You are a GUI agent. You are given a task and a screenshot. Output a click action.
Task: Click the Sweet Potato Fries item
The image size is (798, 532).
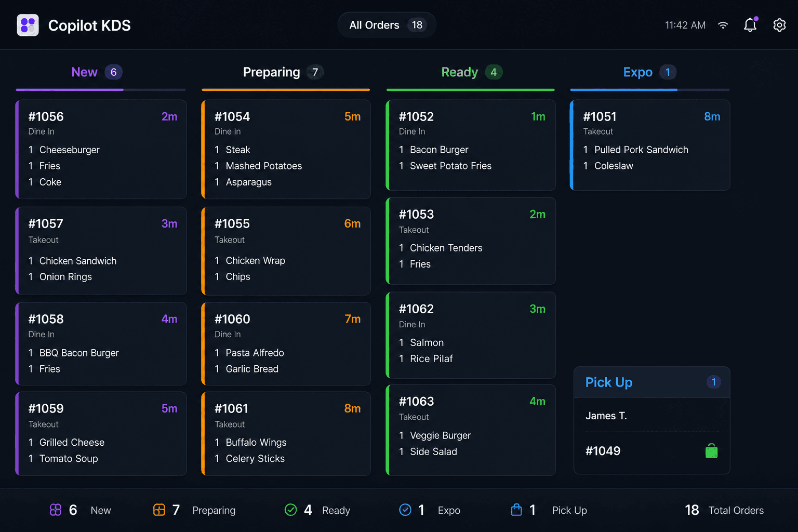pyautogui.click(x=445, y=166)
